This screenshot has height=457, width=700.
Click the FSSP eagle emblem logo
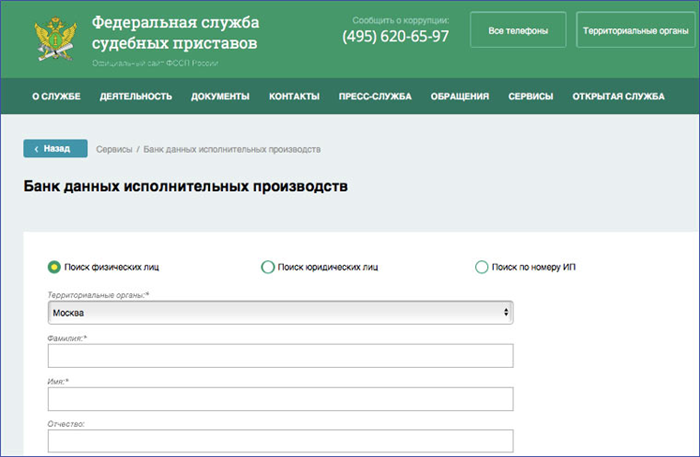[56, 39]
